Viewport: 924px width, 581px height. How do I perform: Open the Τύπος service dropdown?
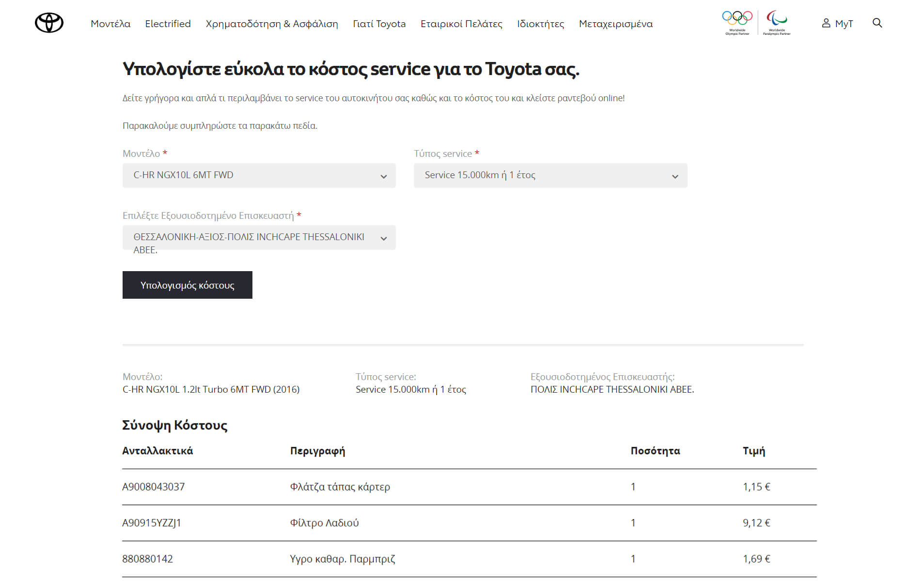pos(550,175)
